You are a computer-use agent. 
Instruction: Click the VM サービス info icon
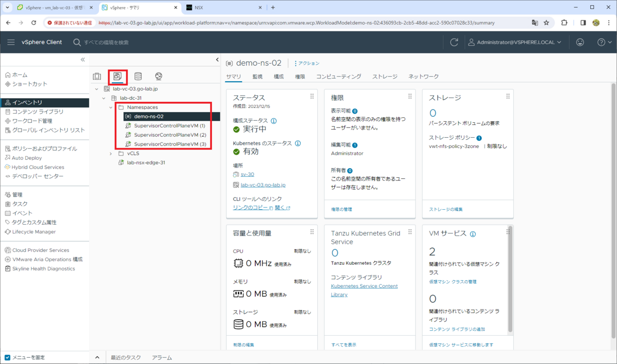(473, 234)
